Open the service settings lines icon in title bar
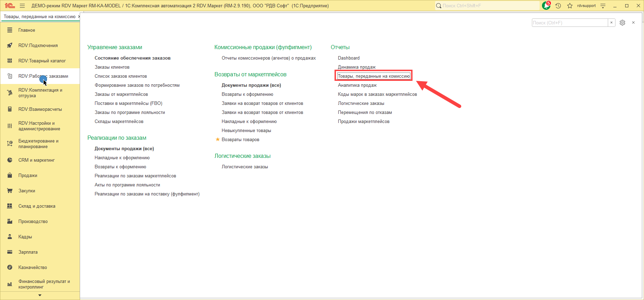Image resolution: width=644 pixels, height=300 pixels. tap(603, 6)
